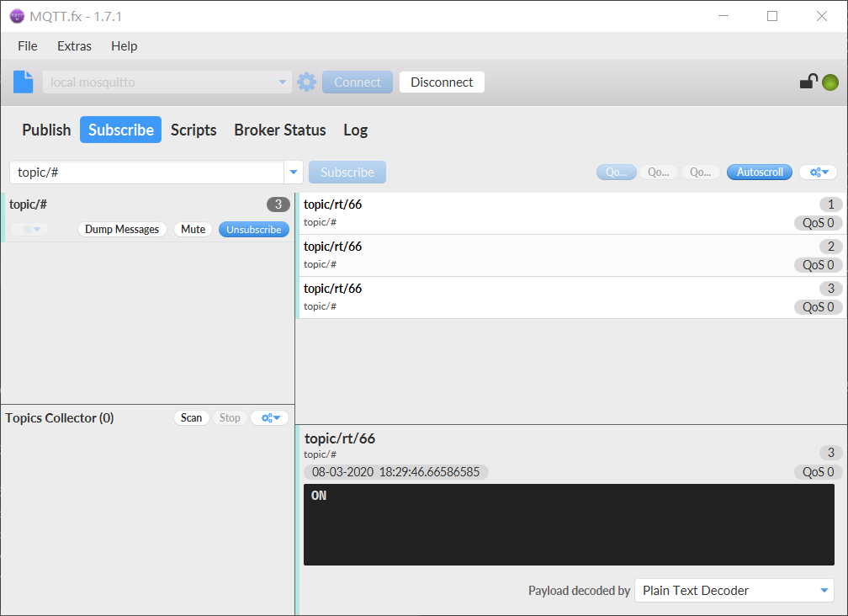The height and width of the screenshot is (616, 848).
Task: Click the green connection status indicator
Action: point(830,82)
